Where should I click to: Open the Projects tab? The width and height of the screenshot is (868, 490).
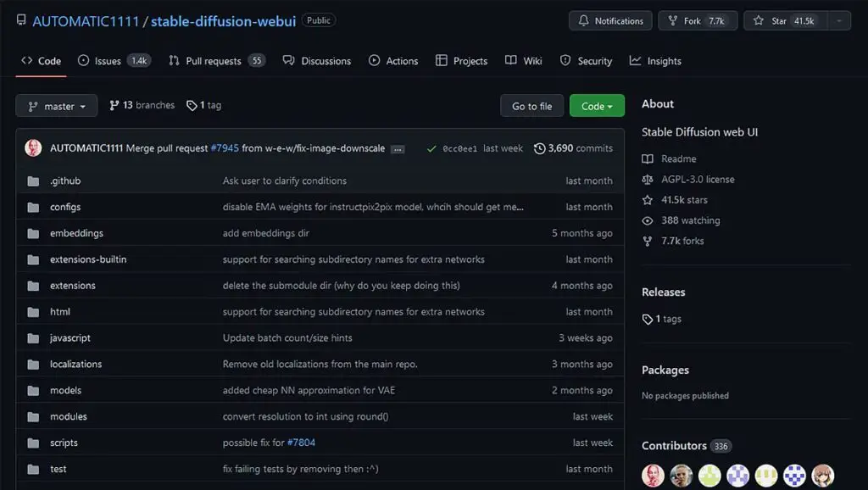[x=462, y=61]
